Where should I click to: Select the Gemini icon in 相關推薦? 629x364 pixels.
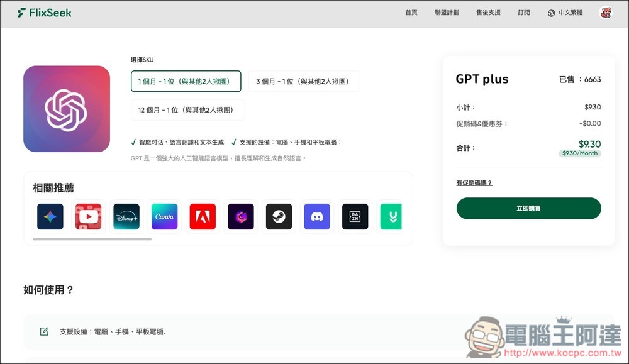pyautogui.click(x=50, y=216)
